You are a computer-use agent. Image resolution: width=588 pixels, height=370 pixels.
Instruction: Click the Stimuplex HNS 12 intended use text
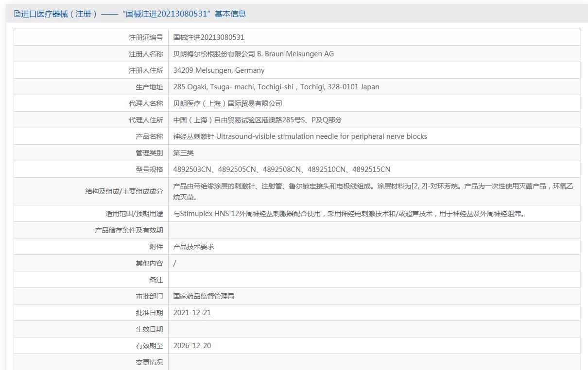click(x=349, y=214)
